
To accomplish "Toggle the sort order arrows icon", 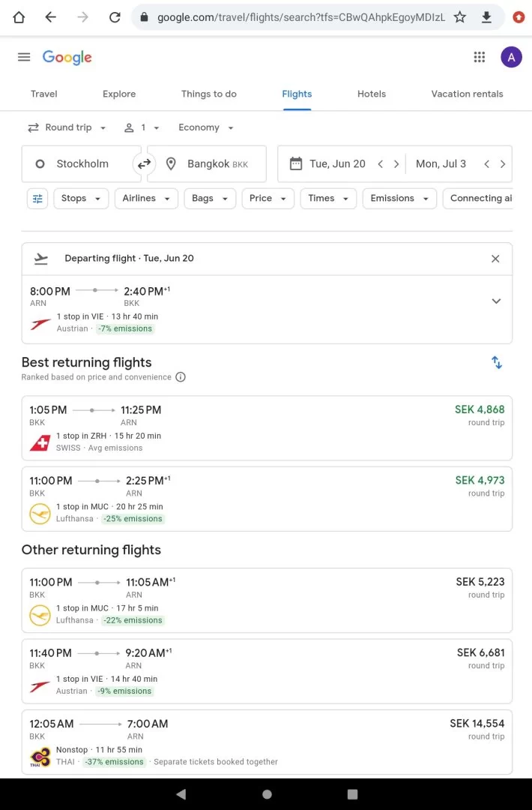I will [x=496, y=363].
